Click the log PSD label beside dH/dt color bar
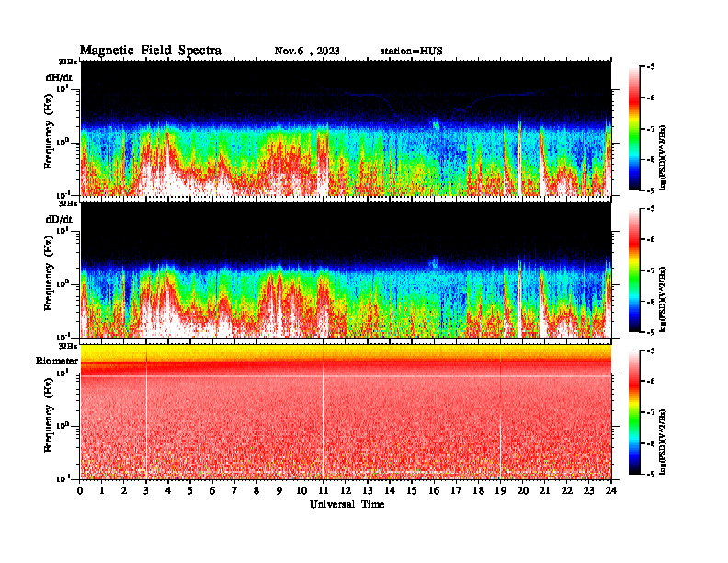 tap(664, 156)
